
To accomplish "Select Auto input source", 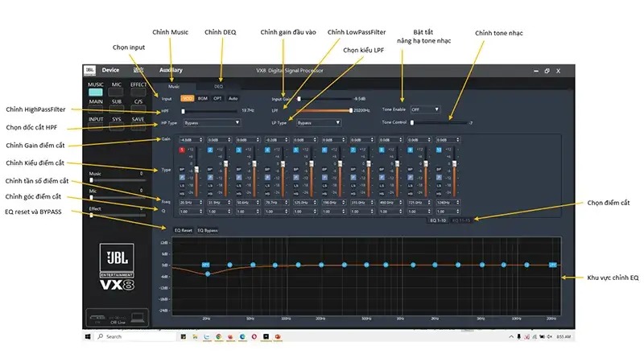I will tap(233, 98).
